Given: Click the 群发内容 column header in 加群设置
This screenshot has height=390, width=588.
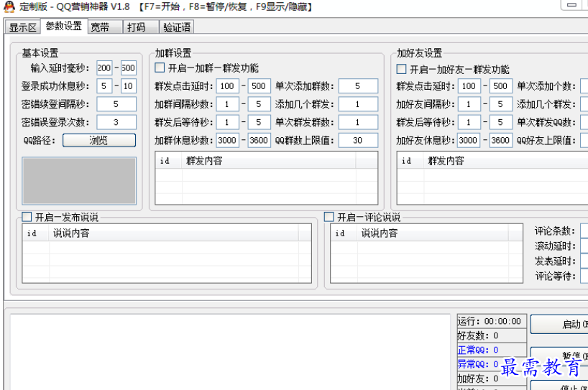Looking at the screenshot, I should click(269, 161).
